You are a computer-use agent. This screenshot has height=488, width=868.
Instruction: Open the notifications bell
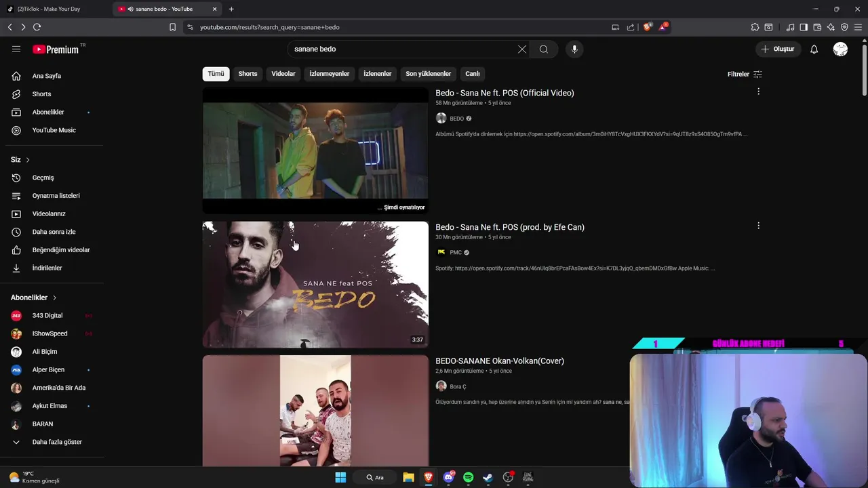(x=814, y=49)
